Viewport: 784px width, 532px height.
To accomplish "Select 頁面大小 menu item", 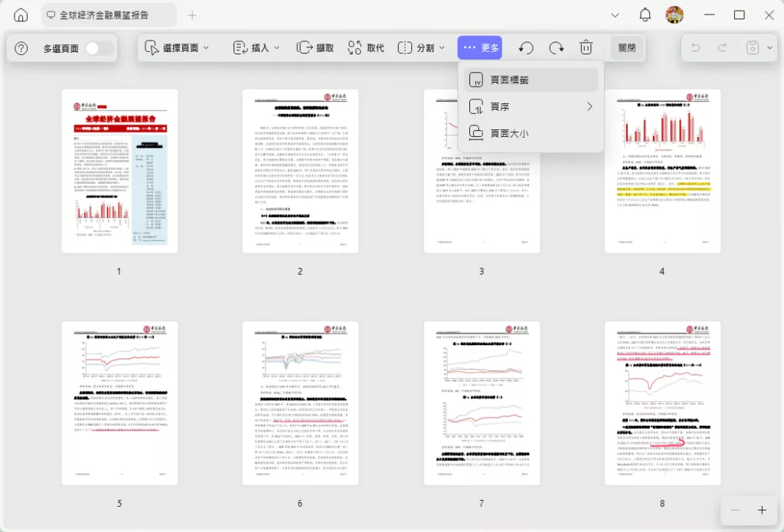I will [531, 133].
